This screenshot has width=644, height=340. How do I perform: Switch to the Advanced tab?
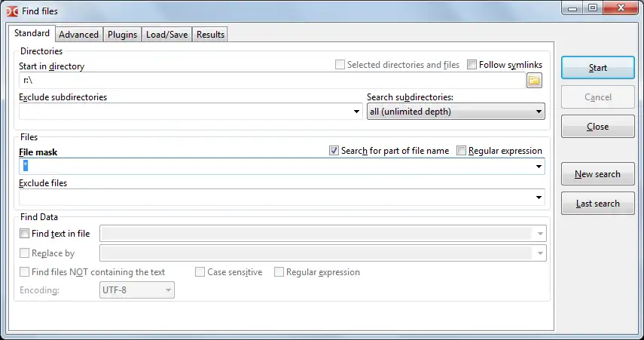(x=78, y=35)
